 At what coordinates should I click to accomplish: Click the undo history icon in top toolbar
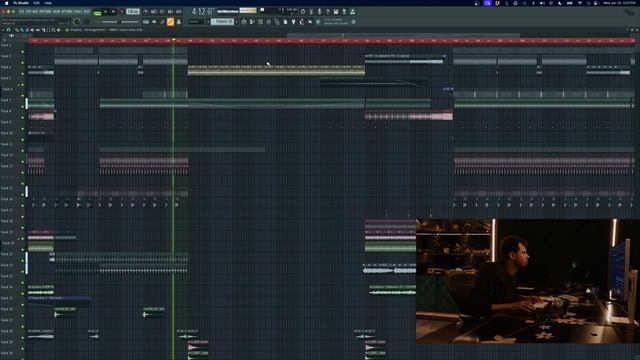point(302,12)
